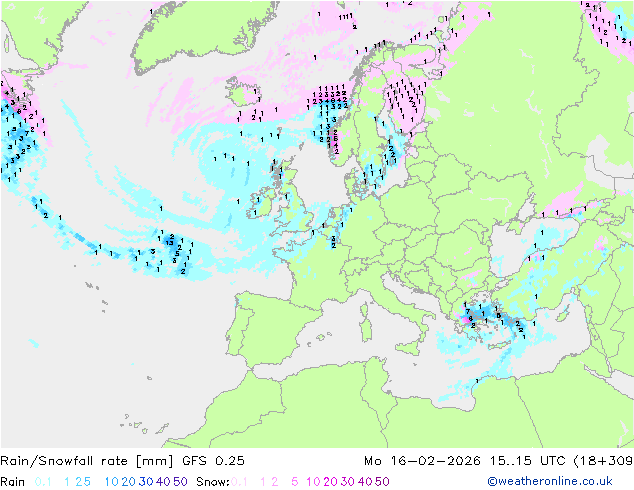Click the '15..15 UTC' time label

527,461
